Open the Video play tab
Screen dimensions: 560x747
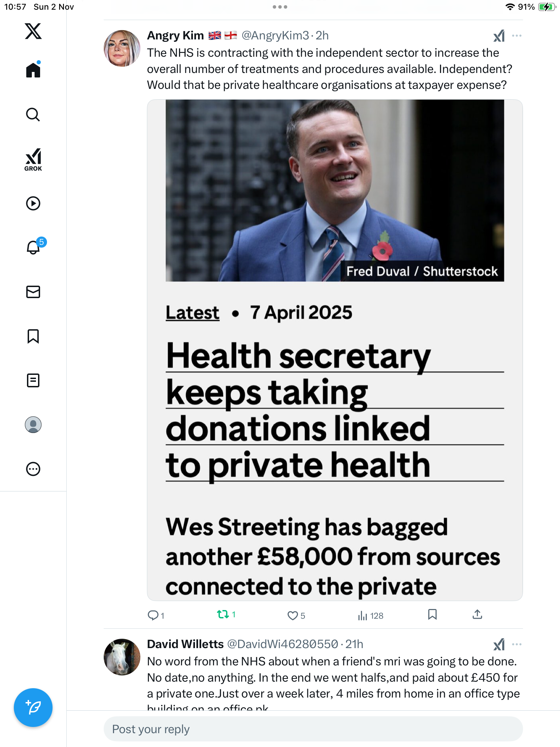[x=33, y=203]
